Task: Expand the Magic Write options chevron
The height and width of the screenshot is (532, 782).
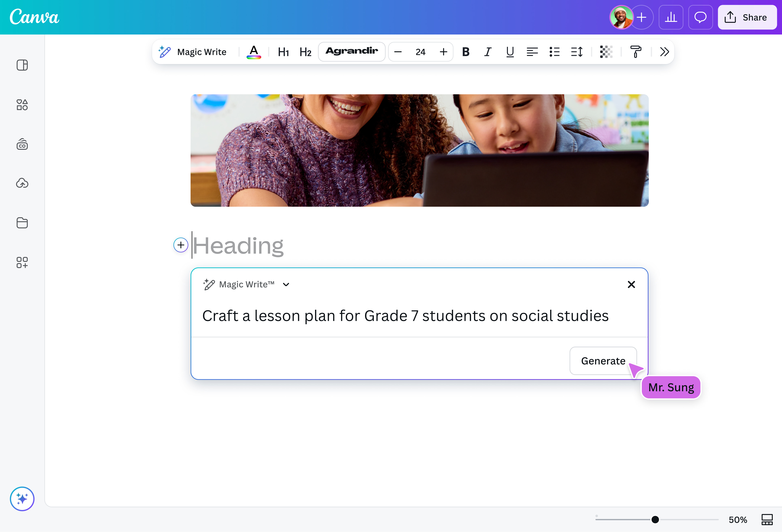Action: pyautogui.click(x=286, y=284)
